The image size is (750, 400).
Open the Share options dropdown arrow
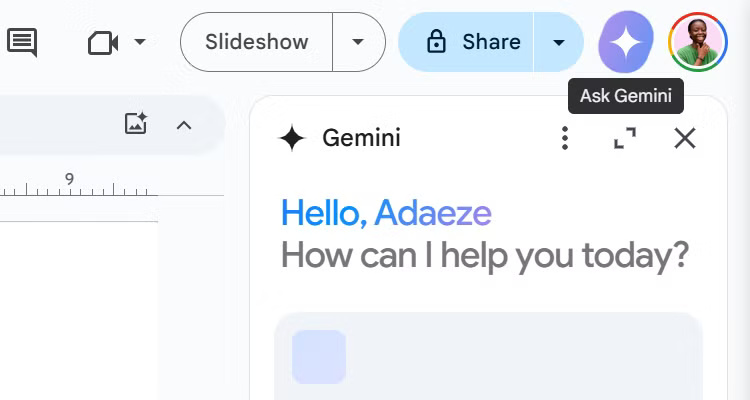(559, 42)
